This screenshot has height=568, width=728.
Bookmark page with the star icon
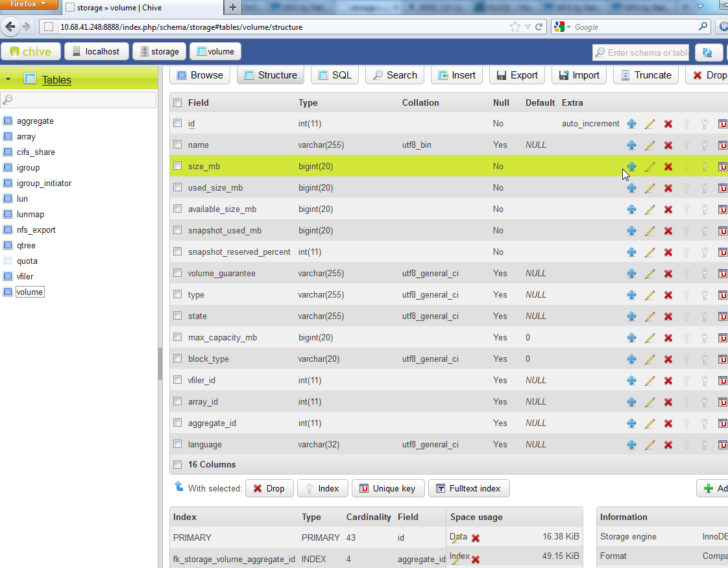point(515,27)
